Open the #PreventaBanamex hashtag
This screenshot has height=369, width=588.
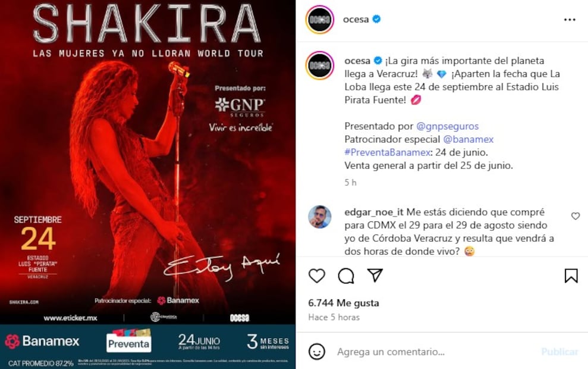pyautogui.click(x=388, y=152)
